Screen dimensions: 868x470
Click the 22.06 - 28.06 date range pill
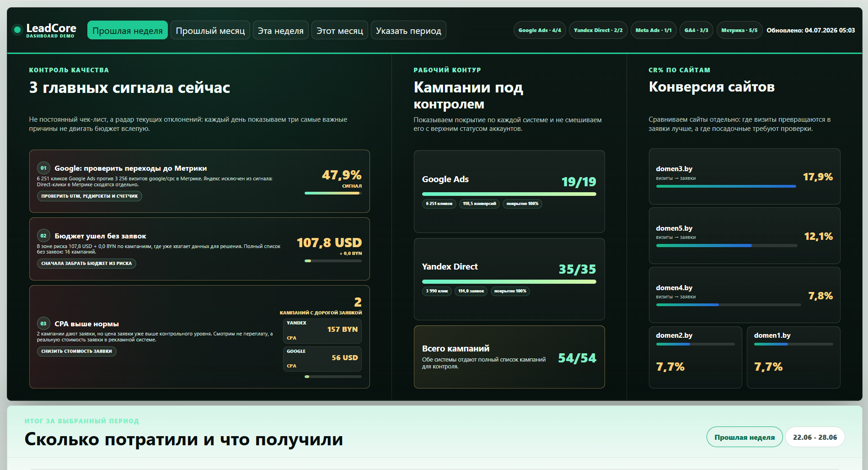(815, 437)
